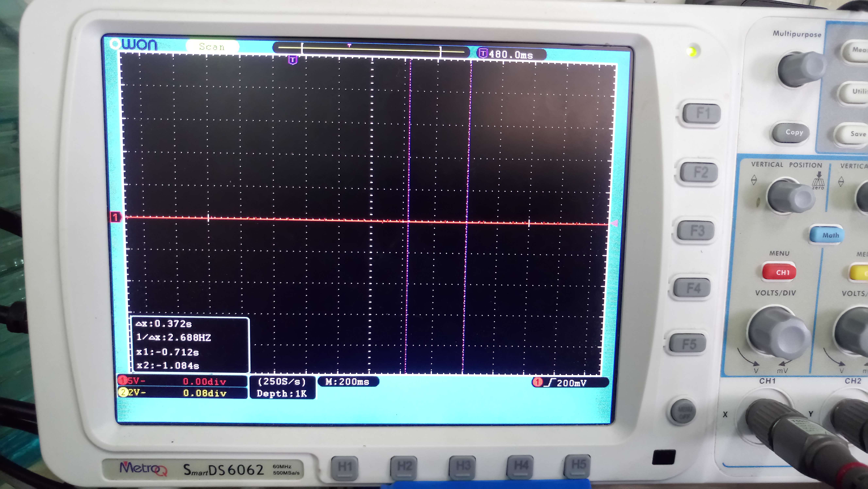Click the green power indicator LED
The width and height of the screenshot is (868, 489).
tap(692, 51)
